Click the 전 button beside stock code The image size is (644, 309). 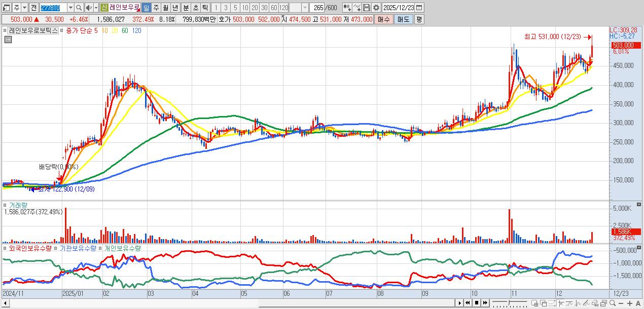pyautogui.click(x=33, y=8)
